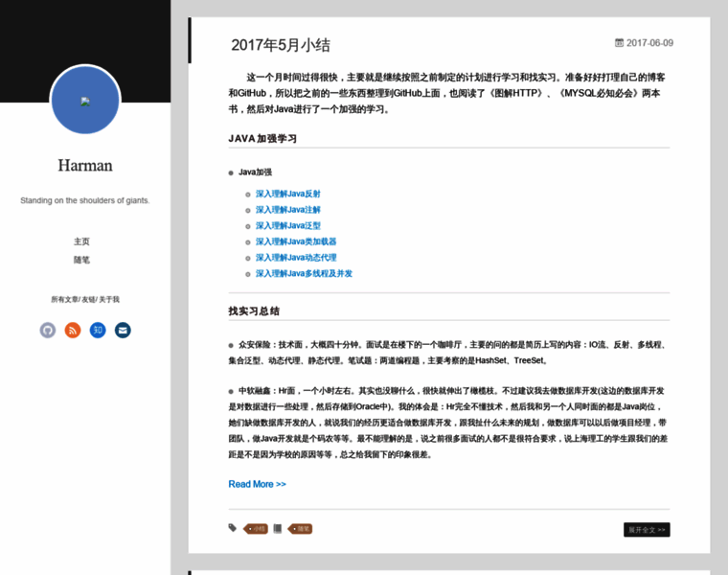728x575 pixels.
Task: Open the 关于我 link
Action: coord(109,299)
